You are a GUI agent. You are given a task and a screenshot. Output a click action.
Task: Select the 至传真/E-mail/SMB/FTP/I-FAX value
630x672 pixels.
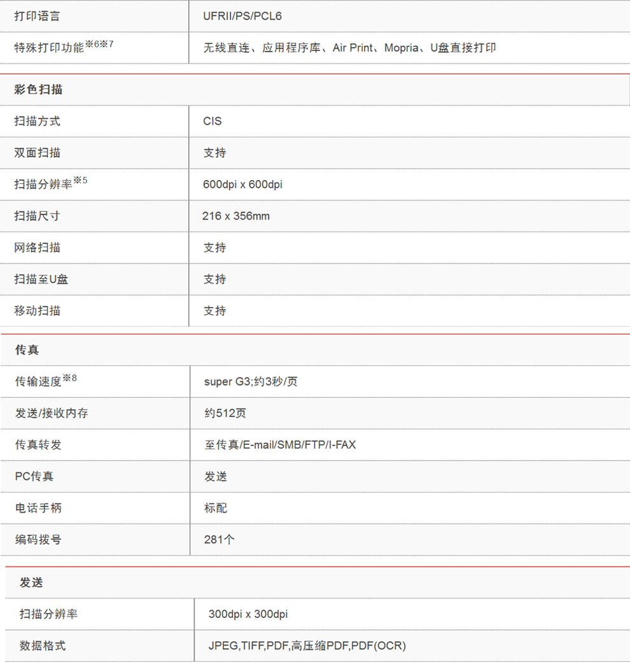280,445
